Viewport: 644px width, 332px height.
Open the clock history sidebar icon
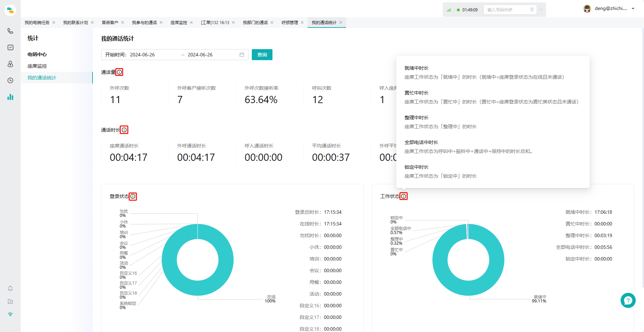point(10,80)
